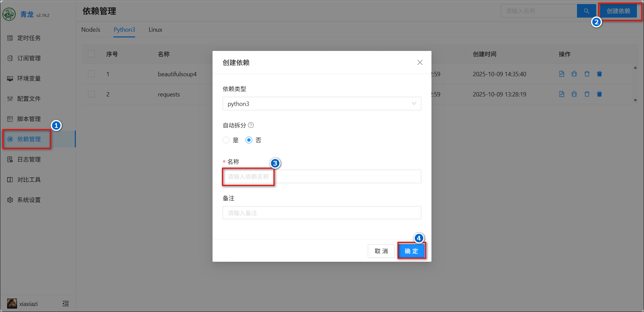Click the 备注 remark input field
Viewport: 644px width, 312px height.
322,213
